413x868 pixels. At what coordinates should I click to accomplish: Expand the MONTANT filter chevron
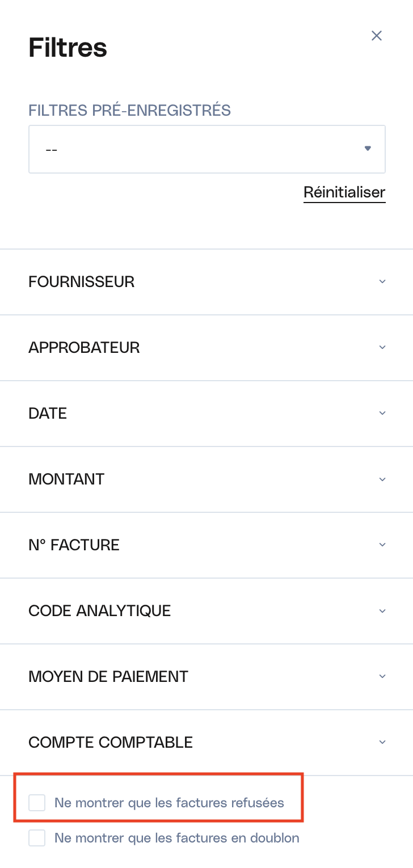click(382, 479)
